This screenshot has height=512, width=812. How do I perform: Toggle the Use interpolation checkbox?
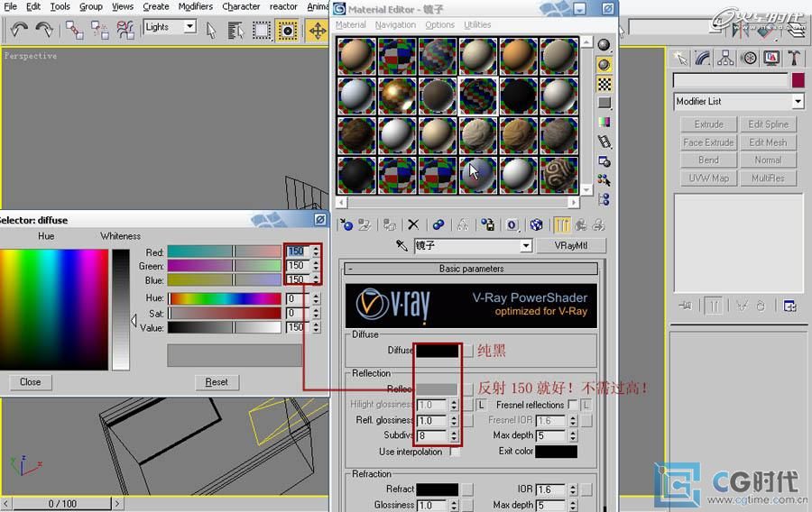tap(455, 452)
